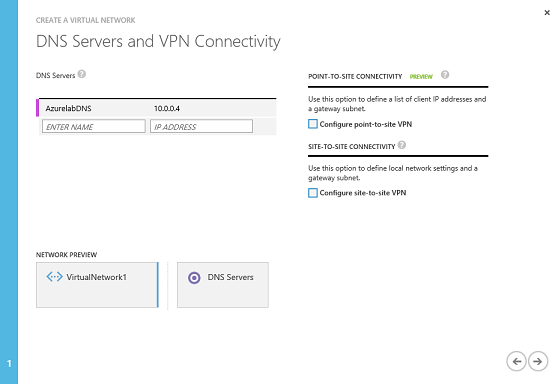
Task: Click the 10.0.0.4 address cell
Action: click(x=167, y=108)
